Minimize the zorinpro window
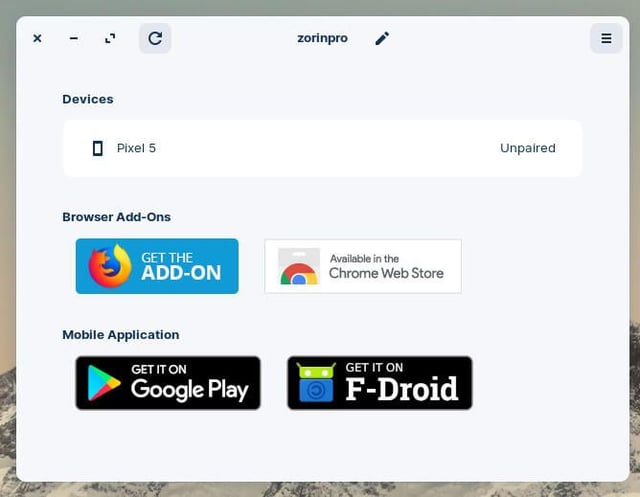 [74, 38]
